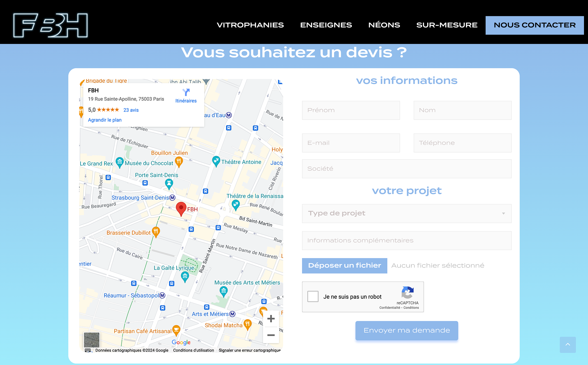Click the Itinéraires text link
This screenshot has width=588, height=365.
[x=186, y=101]
